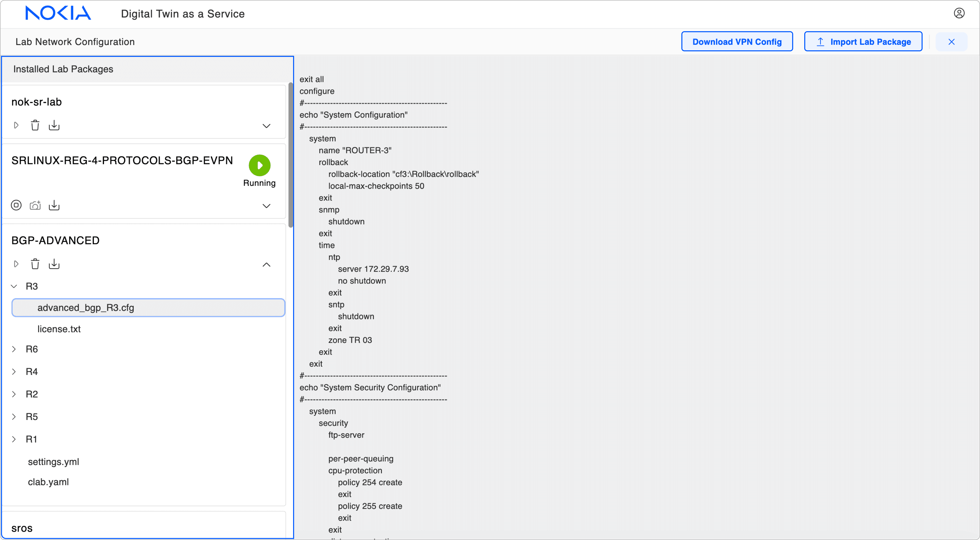Open the clab.yaml file
This screenshot has width=980, height=540.
point(48,482)
